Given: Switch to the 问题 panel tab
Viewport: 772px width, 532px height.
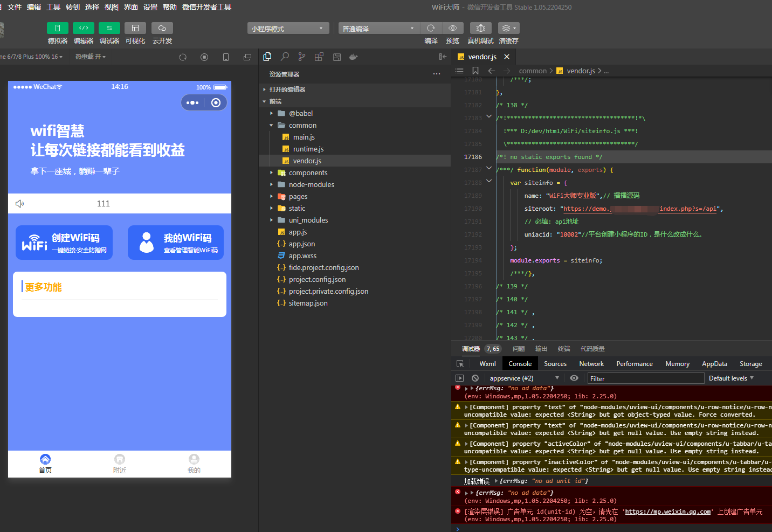Looking at the screenshot, I should (x=519, y=349).
